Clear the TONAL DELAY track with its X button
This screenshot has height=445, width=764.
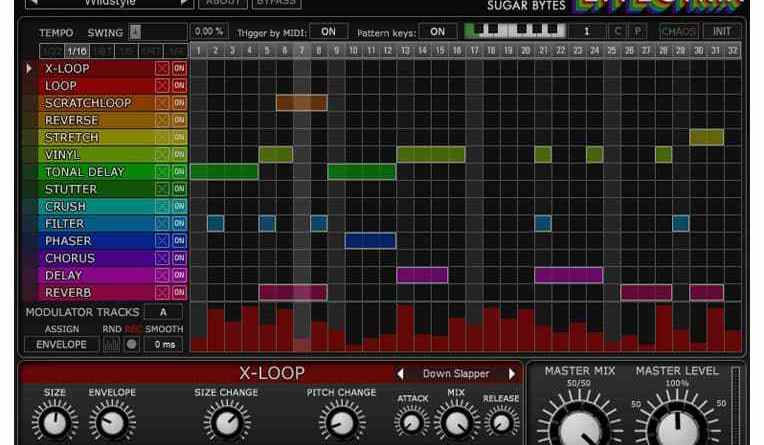point(162,172)
